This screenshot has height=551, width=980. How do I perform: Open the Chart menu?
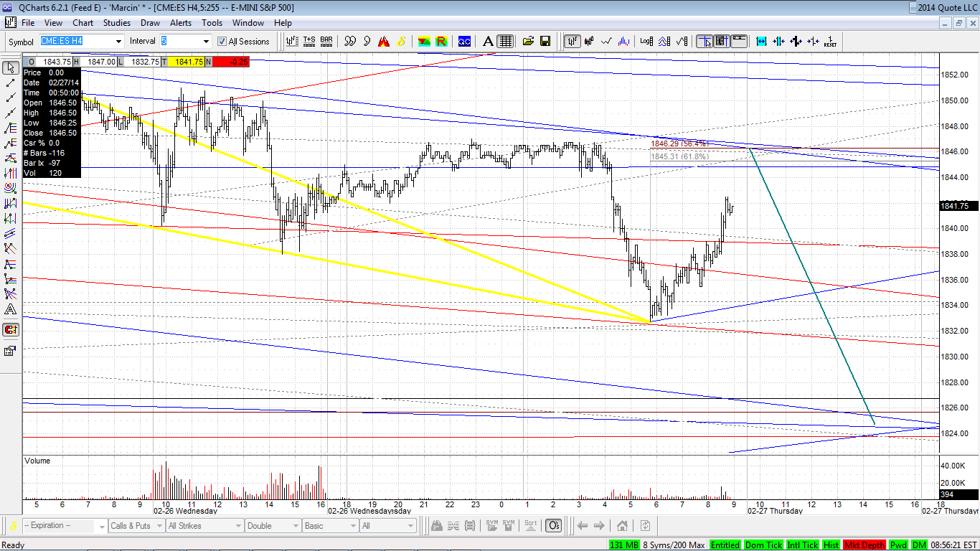click(83, 23)
